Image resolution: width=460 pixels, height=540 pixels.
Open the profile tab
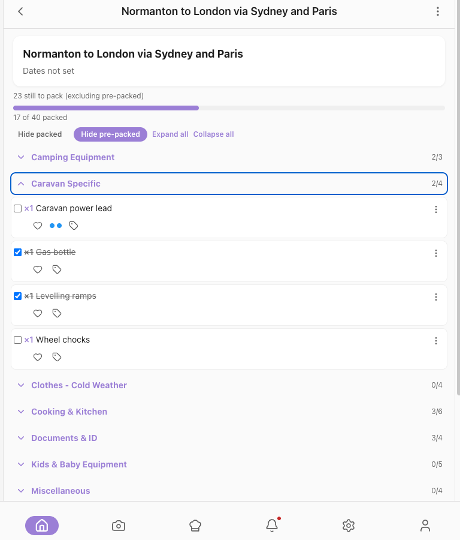click(425, 526)
